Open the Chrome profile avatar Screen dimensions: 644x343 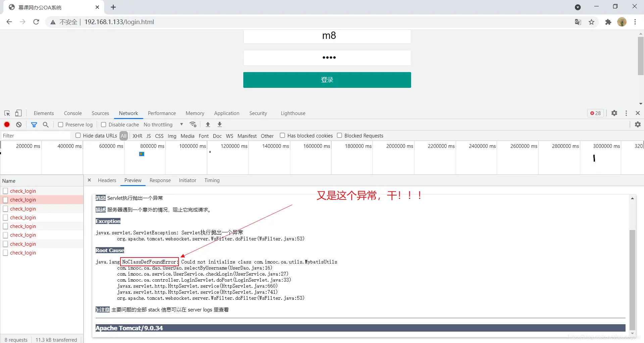click(622, 22)
